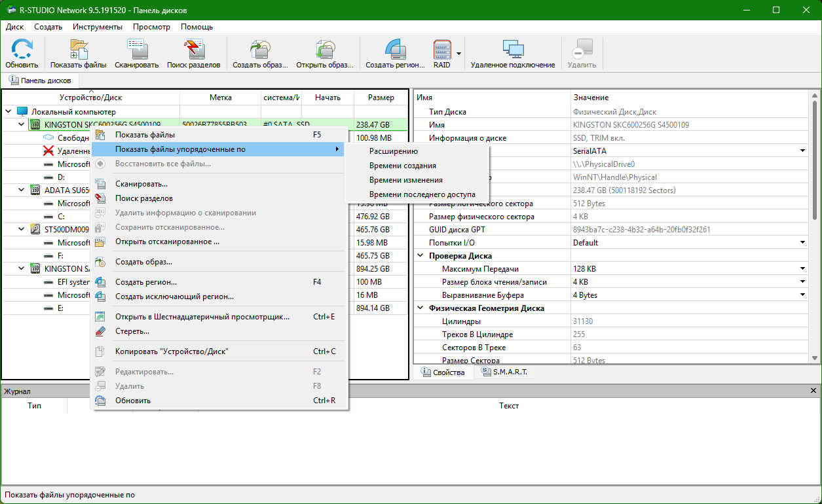This screenshot has width=822, height=504.
Task: Click Создать образ toolbar icon
Action: (261, 54)
